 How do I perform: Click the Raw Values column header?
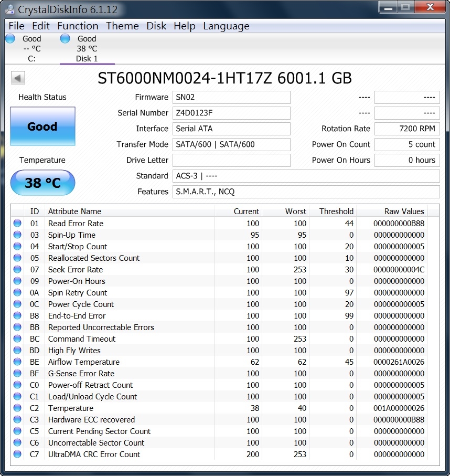click(x=392, y=211)
